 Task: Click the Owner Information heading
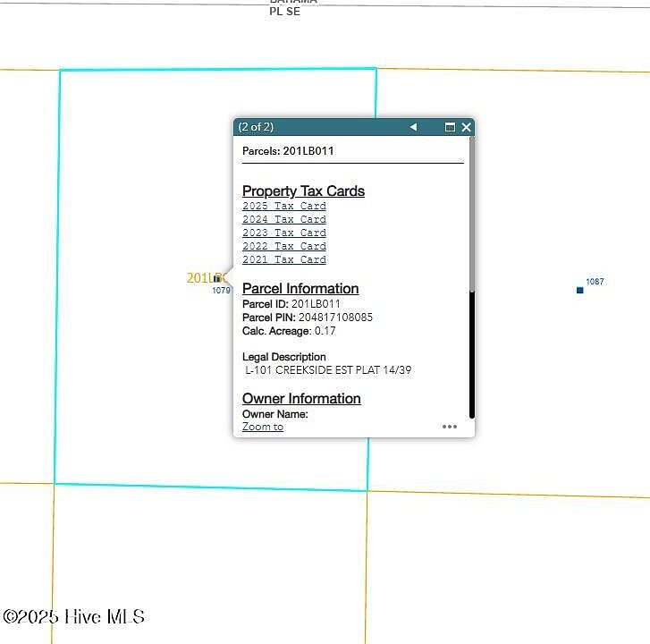(x=301, y=398)
